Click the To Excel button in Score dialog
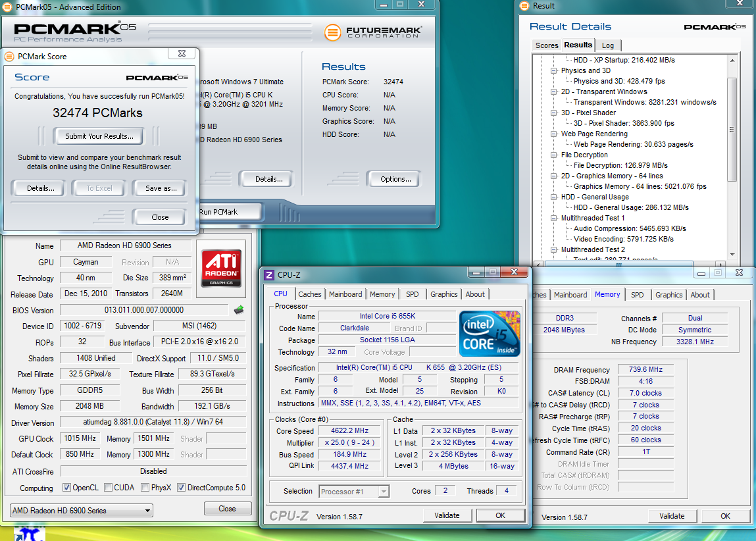Screen dimensions: 756x541 [x=99, y=188]
